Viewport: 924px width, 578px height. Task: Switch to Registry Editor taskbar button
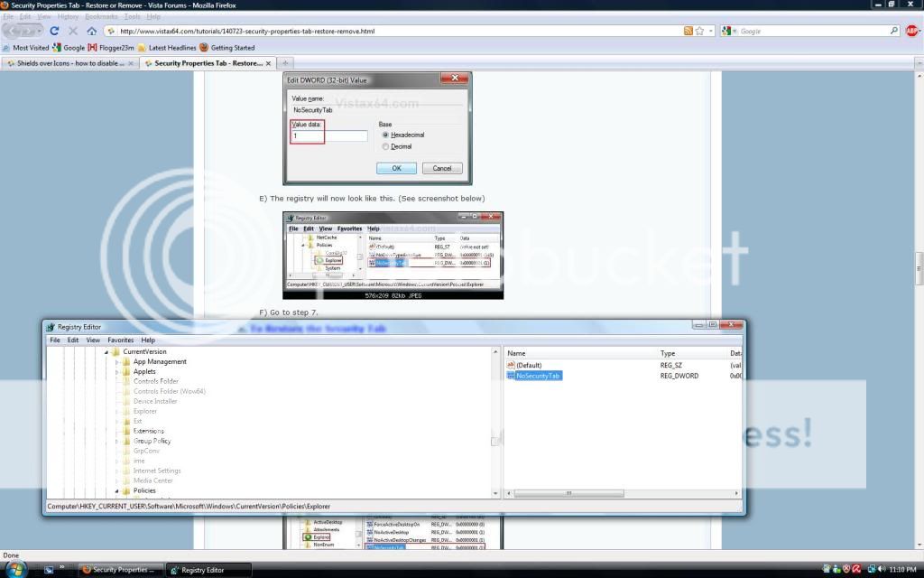(x=208, y=570)
